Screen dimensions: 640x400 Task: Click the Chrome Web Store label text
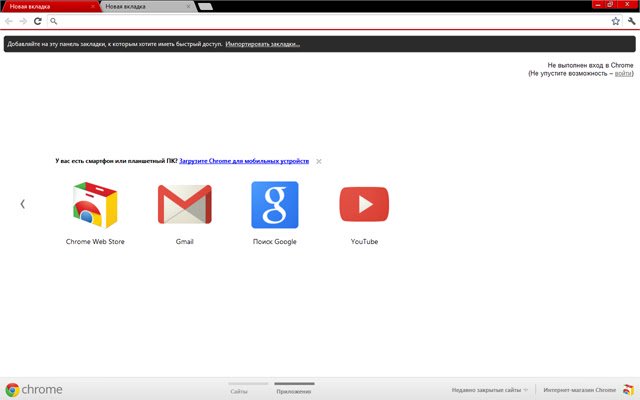point(95,242)
